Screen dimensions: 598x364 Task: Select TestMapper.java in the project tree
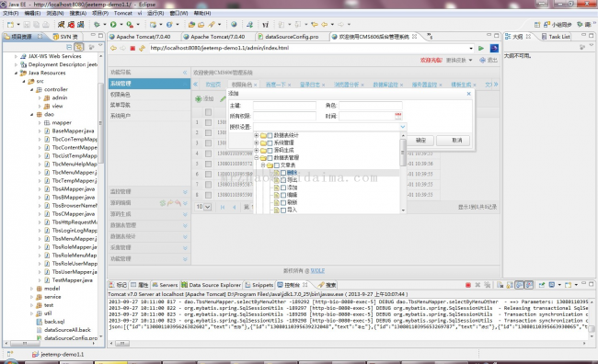click(x=72, y=280)
